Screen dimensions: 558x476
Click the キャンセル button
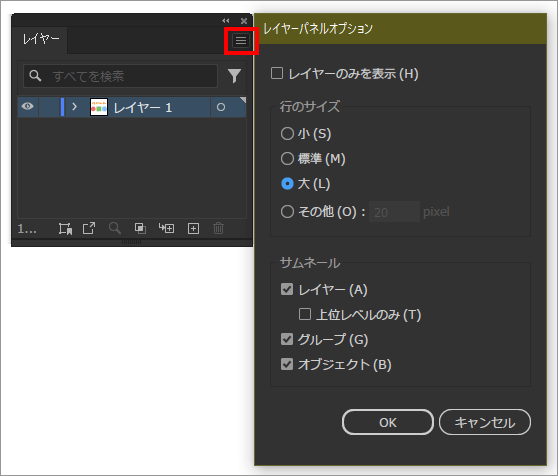tap(485, 422)
